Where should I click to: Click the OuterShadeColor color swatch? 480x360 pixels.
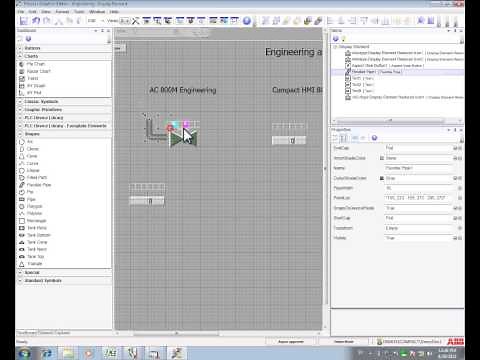(x=382, y=178)
